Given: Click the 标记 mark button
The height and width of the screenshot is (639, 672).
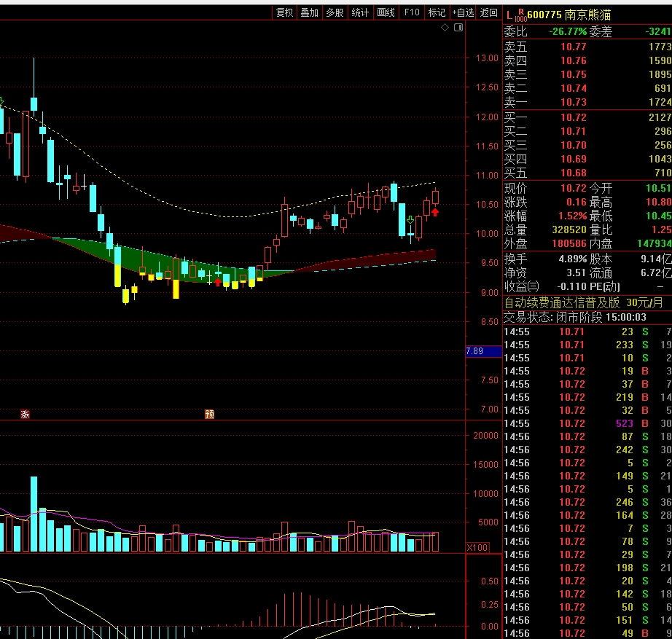Looking at the screenshot, I should click(x=437, y=13).
